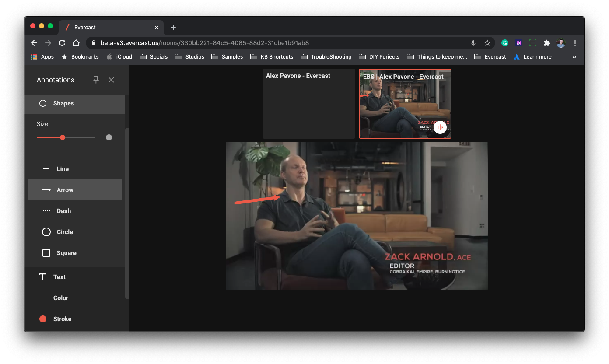The height and width of the screenshot is (364, 609).
Task: Click the dotted Dash icon
Action: tap(46, 211)
